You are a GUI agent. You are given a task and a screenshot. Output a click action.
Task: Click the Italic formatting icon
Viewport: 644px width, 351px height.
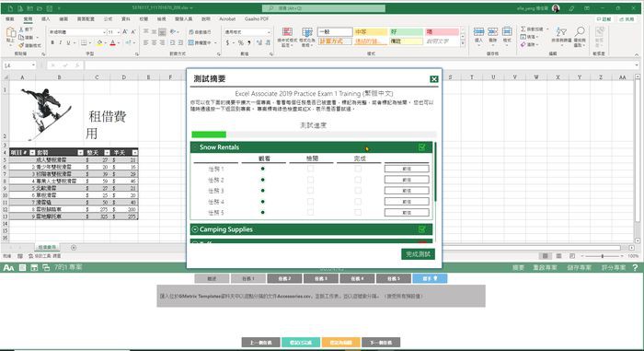(61, 42)
